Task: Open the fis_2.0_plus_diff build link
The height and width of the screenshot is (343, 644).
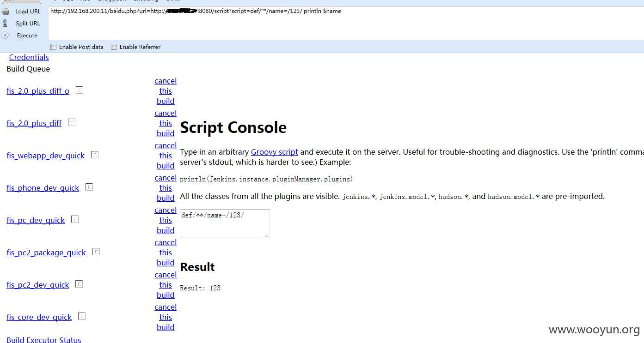Action: click(34, 123)
